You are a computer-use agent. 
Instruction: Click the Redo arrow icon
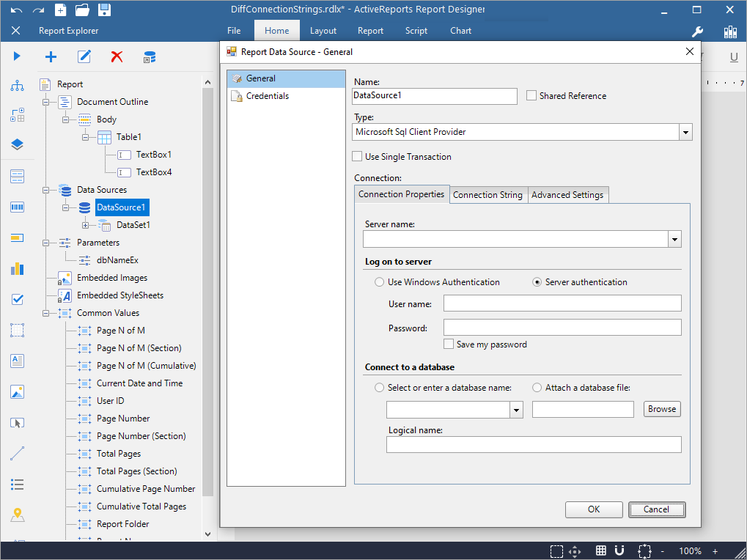coord(38,10)
